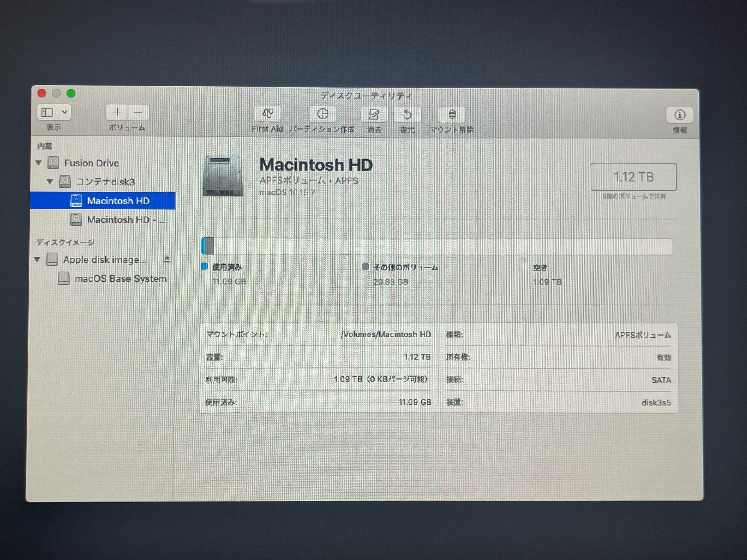Remove volume with minus button

(138, 112)
